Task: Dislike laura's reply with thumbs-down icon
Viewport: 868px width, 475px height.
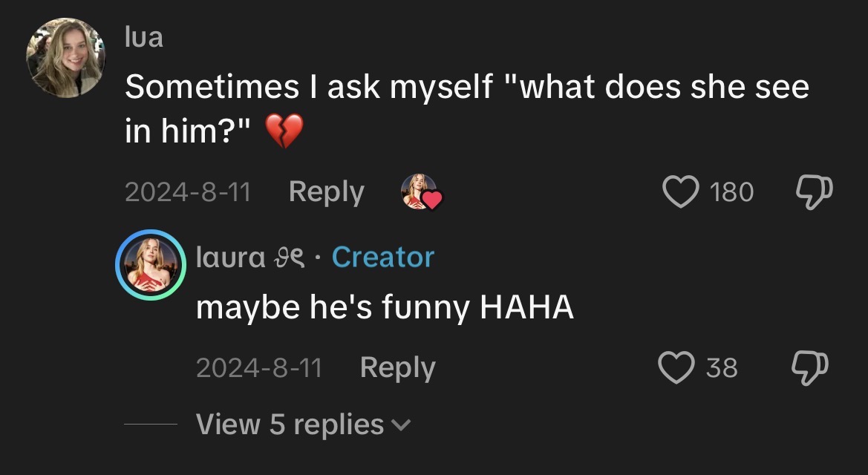Action: click(x=810, y=368)
